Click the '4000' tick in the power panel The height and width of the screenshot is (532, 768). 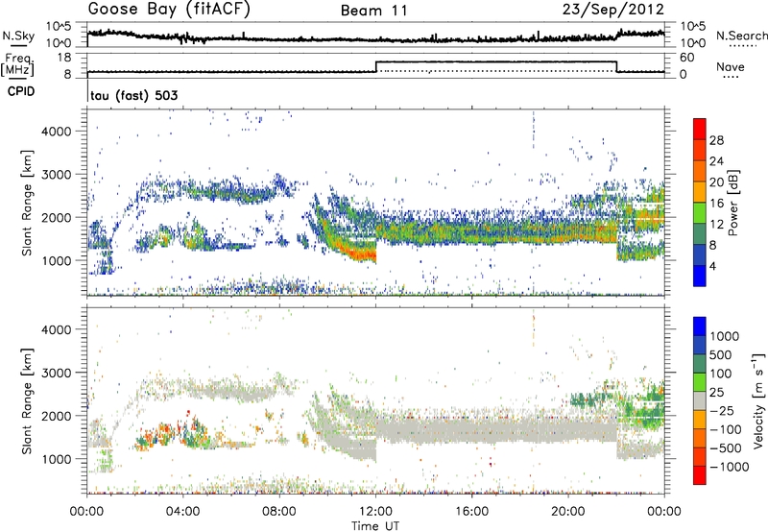click(x=57, y=132)
